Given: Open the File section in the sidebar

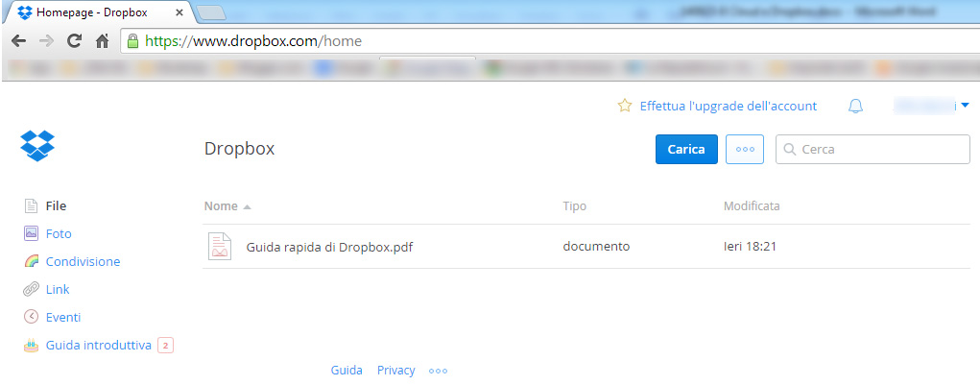Looking at the screenshot, I should pyautogui.click(x=57, y=205).
